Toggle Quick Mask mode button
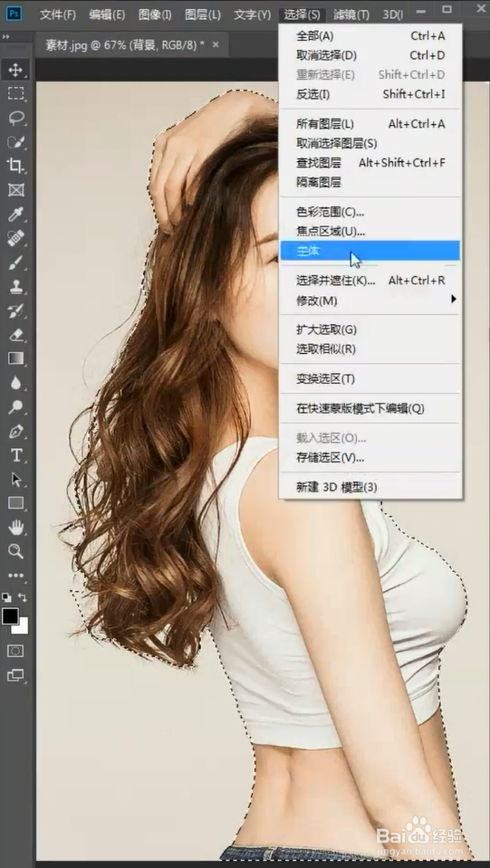This screenshot has height=868, width=490. (15, 651)
